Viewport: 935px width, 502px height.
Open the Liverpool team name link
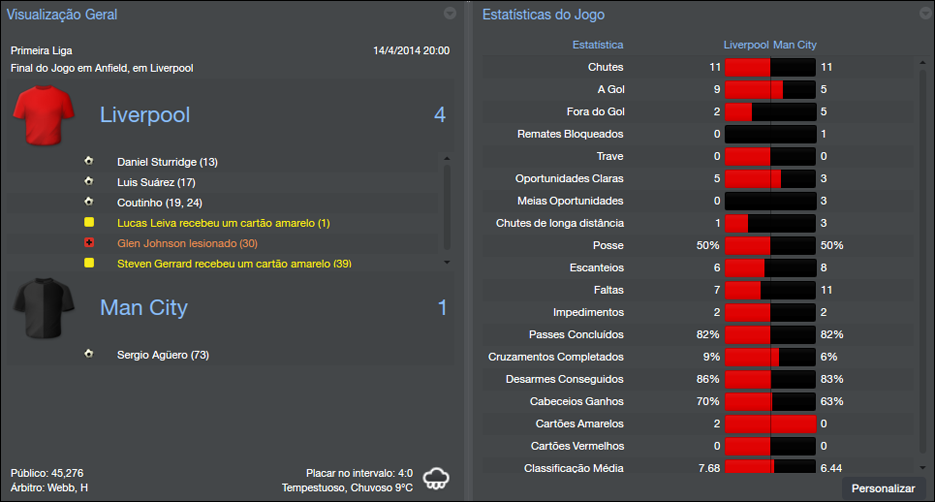point(145,115)
